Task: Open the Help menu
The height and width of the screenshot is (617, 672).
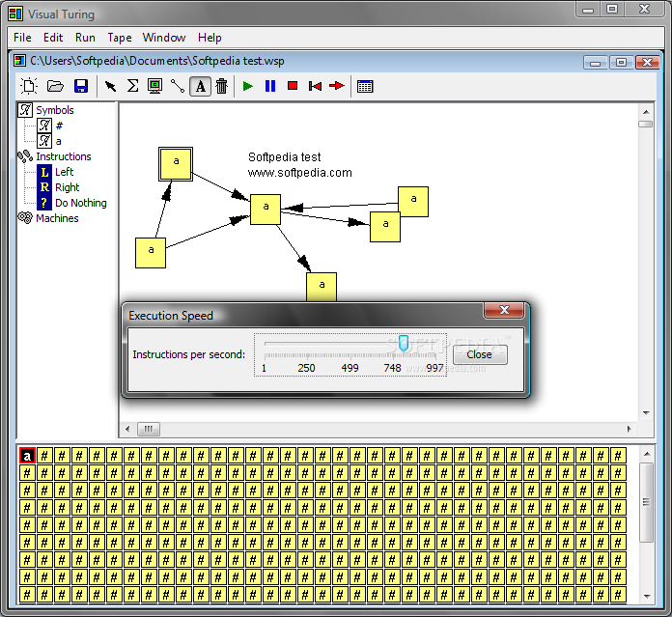Action: tap(210, 38)
